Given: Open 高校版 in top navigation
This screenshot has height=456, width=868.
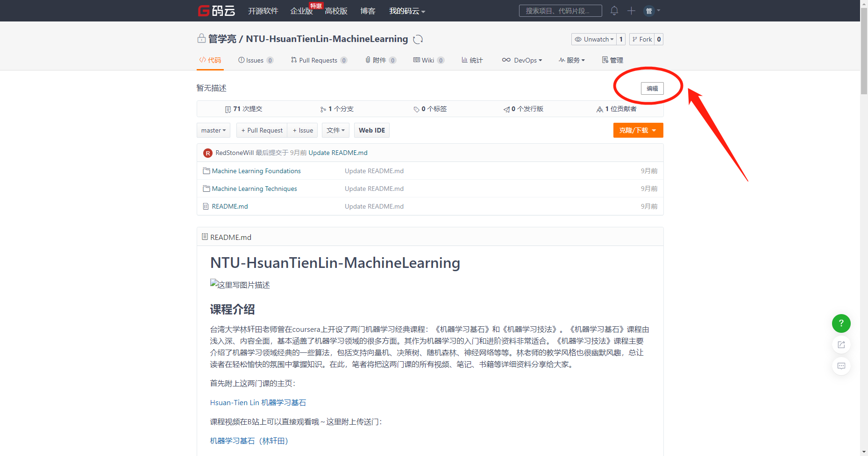Looking at the screenshot, I should 336,11.
